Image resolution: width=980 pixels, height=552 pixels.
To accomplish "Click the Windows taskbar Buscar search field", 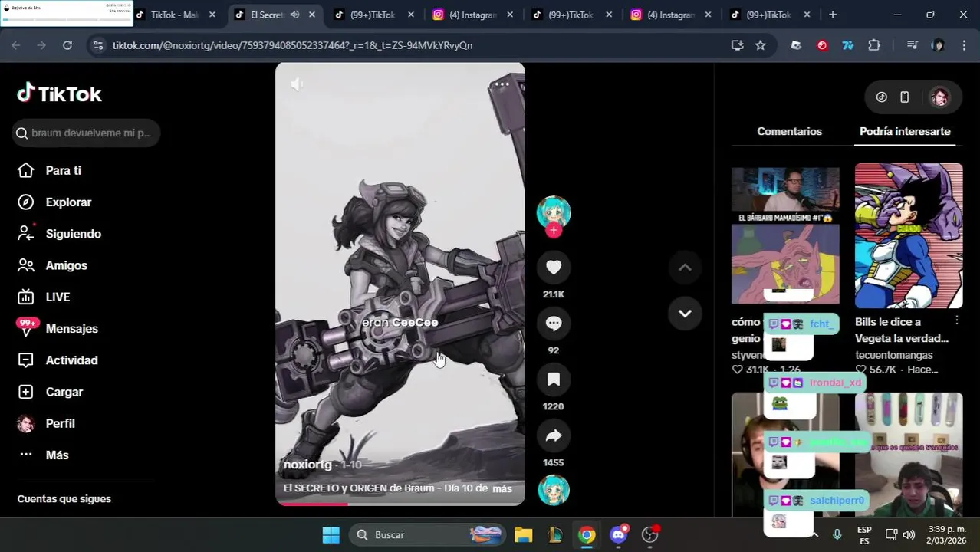I will point(426,534).
